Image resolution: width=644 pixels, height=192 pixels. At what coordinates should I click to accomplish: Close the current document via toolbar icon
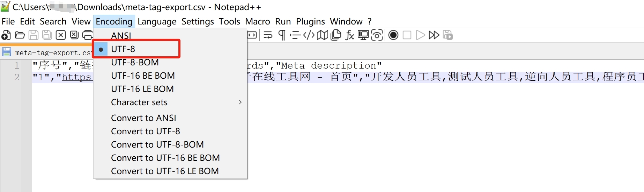tap(61, 35)
